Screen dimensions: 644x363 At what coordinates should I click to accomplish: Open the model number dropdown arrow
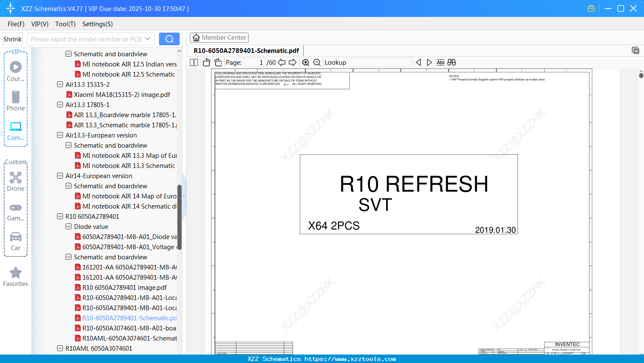148,39
